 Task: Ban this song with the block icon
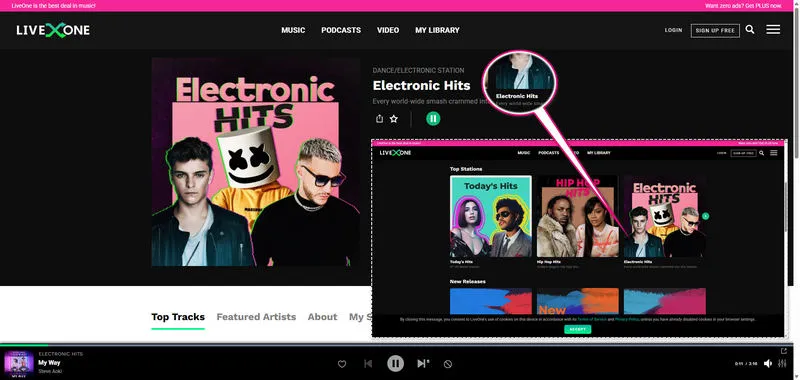(448, 364)
